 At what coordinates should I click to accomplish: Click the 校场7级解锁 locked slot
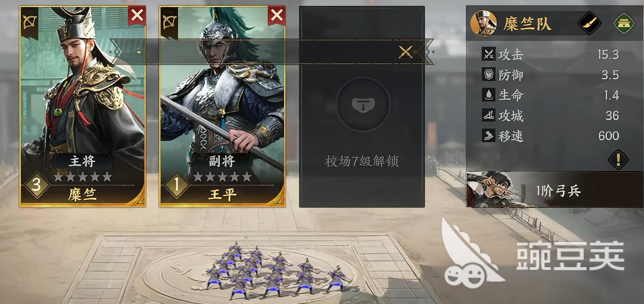(362, 106)
